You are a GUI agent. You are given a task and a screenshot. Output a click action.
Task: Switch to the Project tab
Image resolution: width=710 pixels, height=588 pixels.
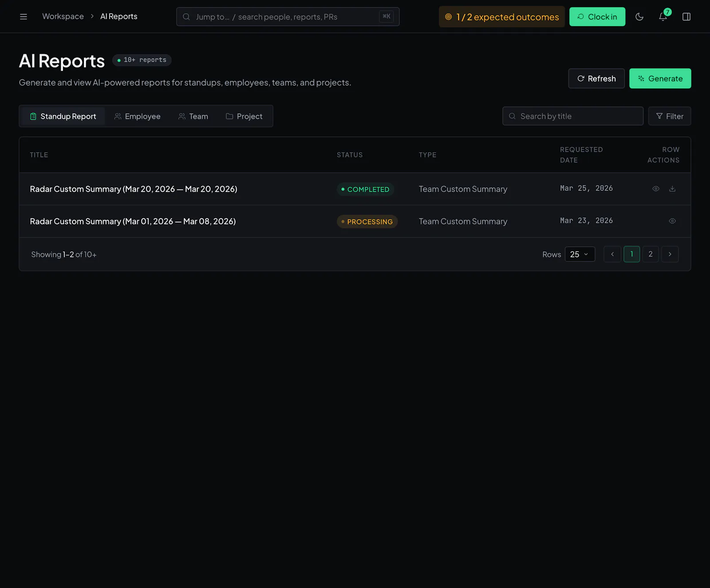pos(244,116)
